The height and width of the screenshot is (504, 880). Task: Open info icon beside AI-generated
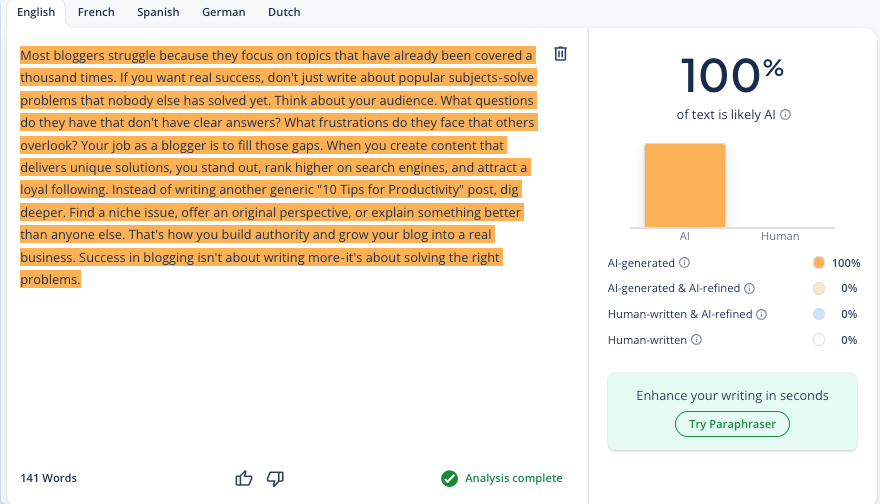coord(684,262)
